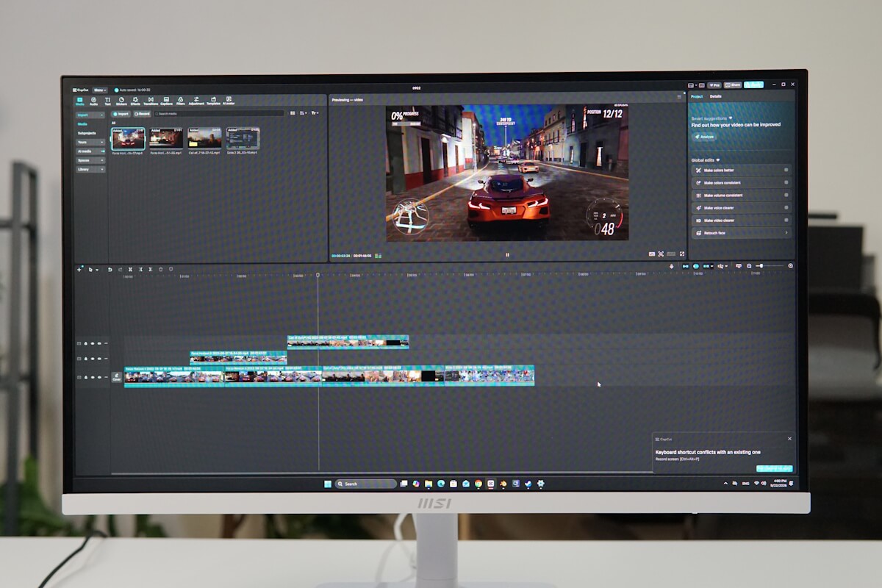Toggle Make colors better checkbox
Image resolution: width=882 pixels, height=588 pixels.
pos(786,170)
